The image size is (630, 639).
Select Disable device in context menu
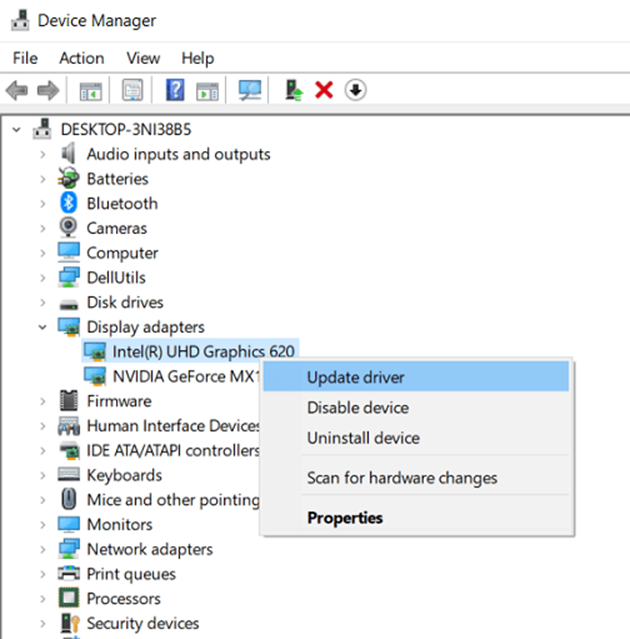pos(357,408)
